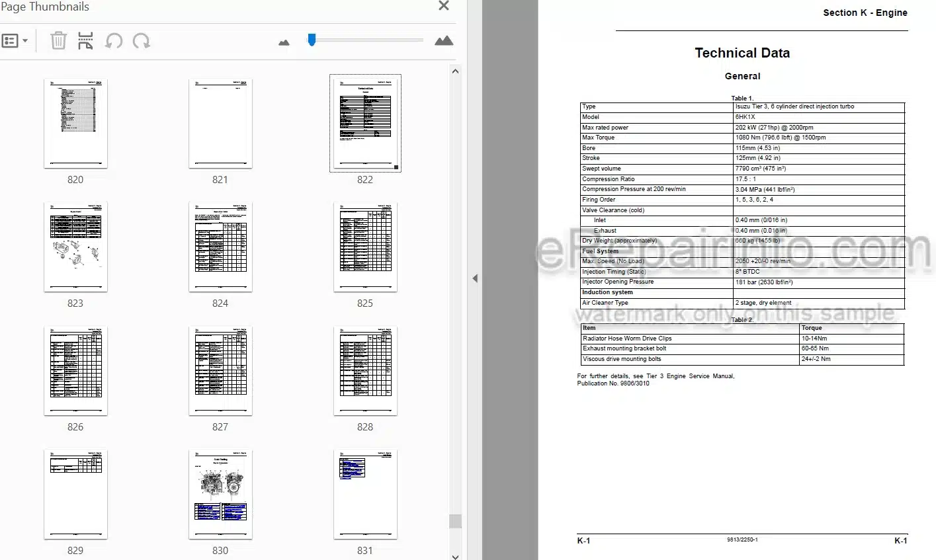Select page 830 thumbnail

pyautogui.click(x=220, y=494)
